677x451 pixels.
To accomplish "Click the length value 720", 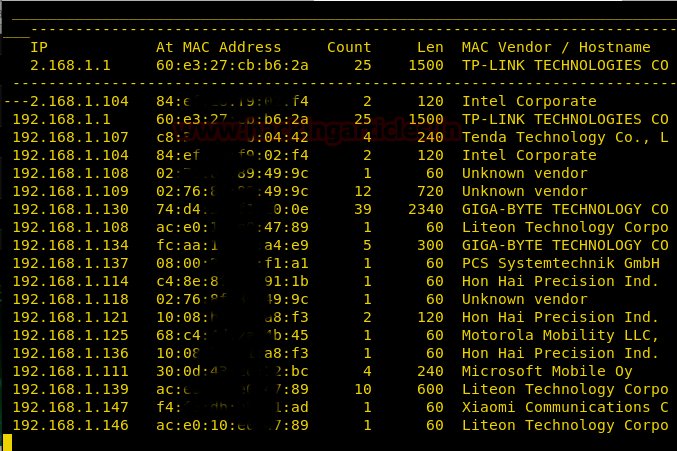I will point(430,191).
